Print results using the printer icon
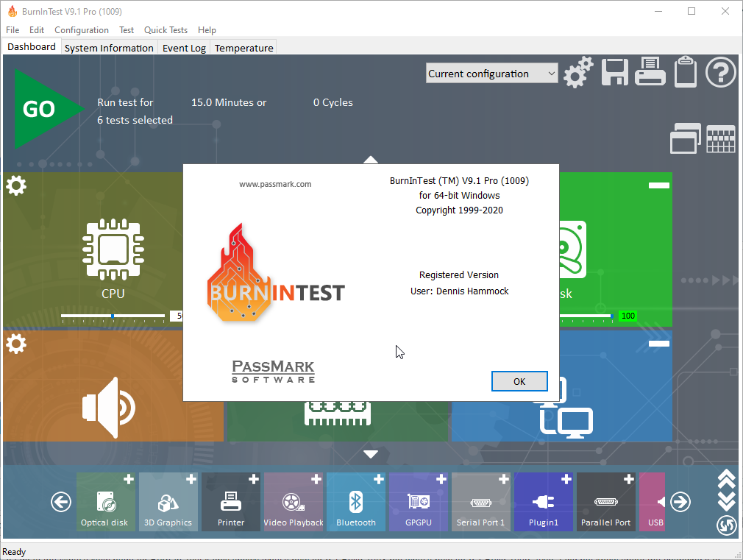743x560 pixels. click(x=650, y=71)
